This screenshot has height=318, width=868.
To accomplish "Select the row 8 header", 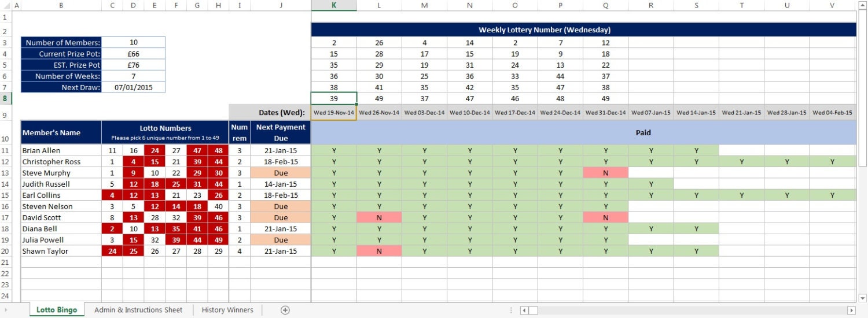I will [5, 98].
